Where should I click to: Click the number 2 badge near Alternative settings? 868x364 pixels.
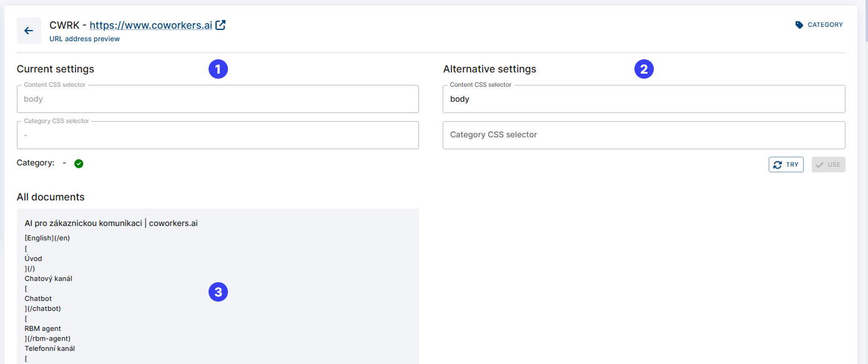coord(644,69)
